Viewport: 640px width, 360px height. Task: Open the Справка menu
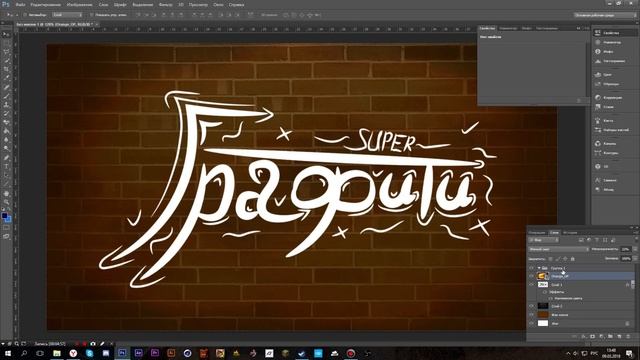tap(236, 4)
